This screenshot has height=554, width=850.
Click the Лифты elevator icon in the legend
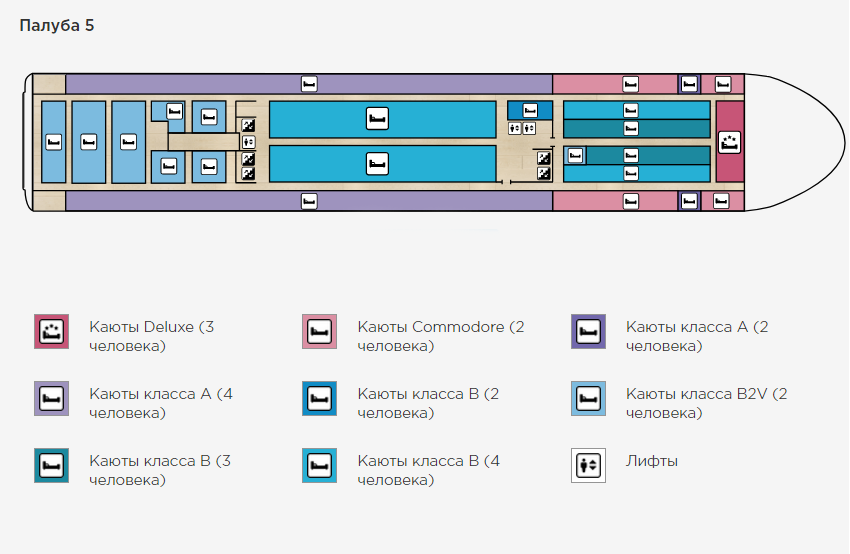(588, 465)
